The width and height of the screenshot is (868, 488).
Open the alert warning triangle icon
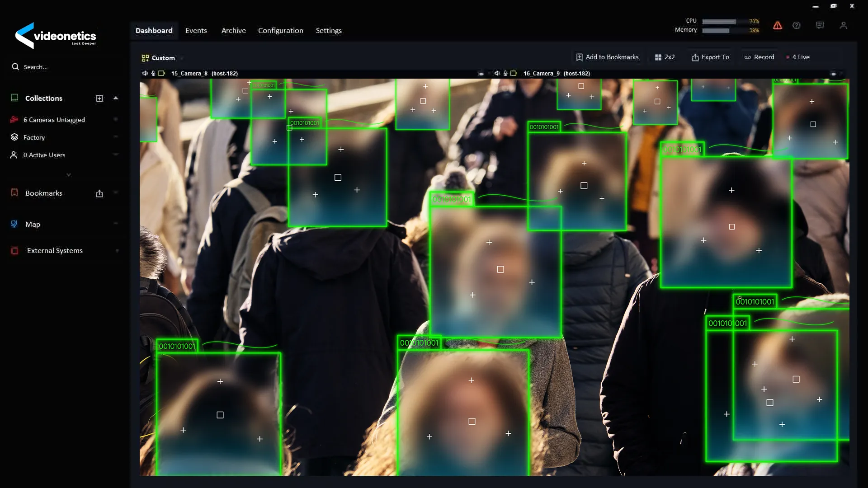pos(777,26)
